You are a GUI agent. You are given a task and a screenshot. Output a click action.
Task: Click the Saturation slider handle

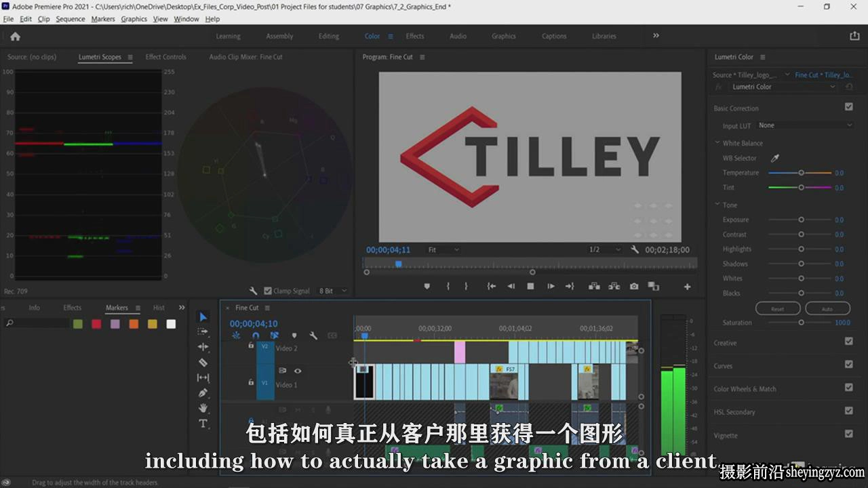click(801, 323)
